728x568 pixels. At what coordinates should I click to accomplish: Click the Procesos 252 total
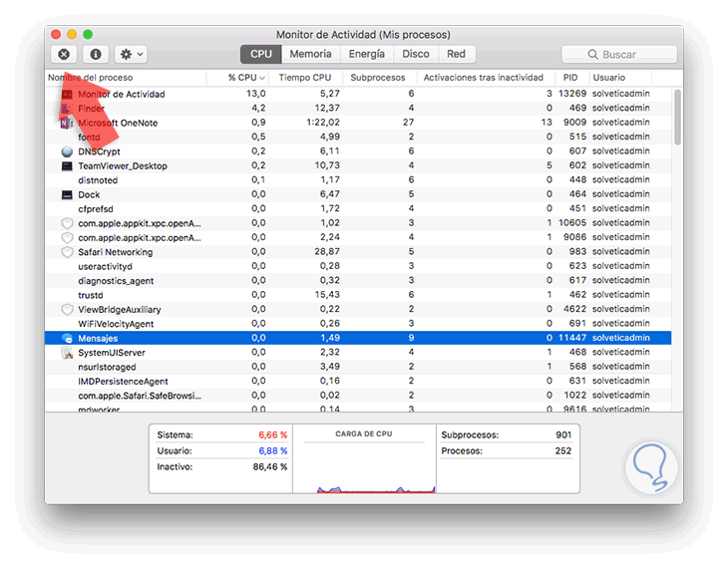coord(563,451)
